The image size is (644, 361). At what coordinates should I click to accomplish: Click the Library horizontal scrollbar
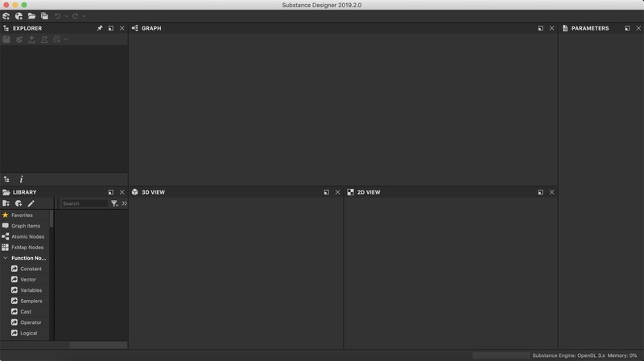pos(98,345)
